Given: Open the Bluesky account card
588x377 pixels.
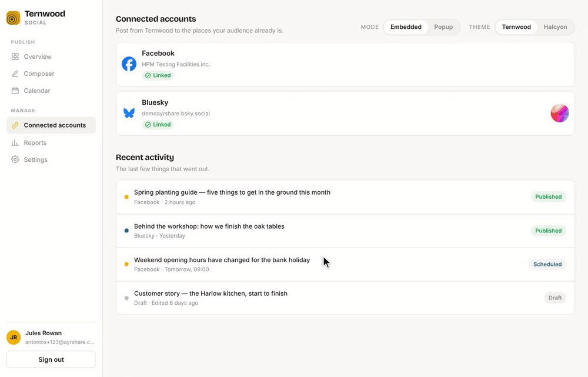Looking at the screenshot, I should coord(345,114).
